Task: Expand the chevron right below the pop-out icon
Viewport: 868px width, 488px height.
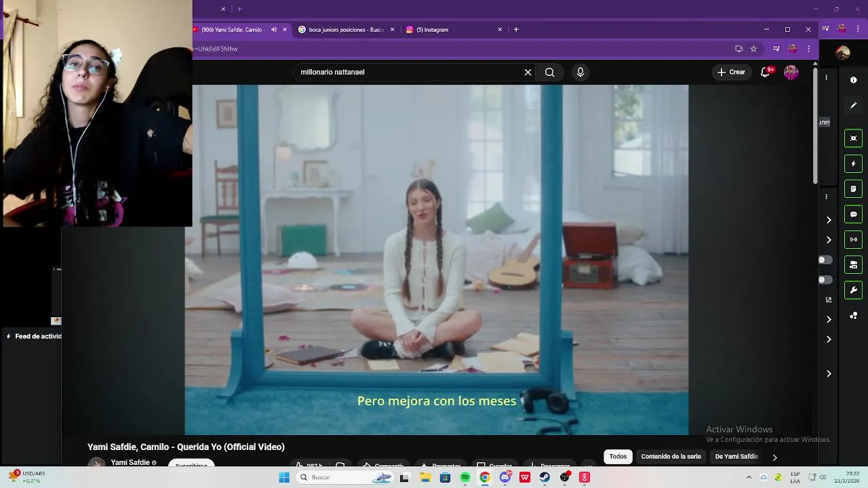Action: 829,319
